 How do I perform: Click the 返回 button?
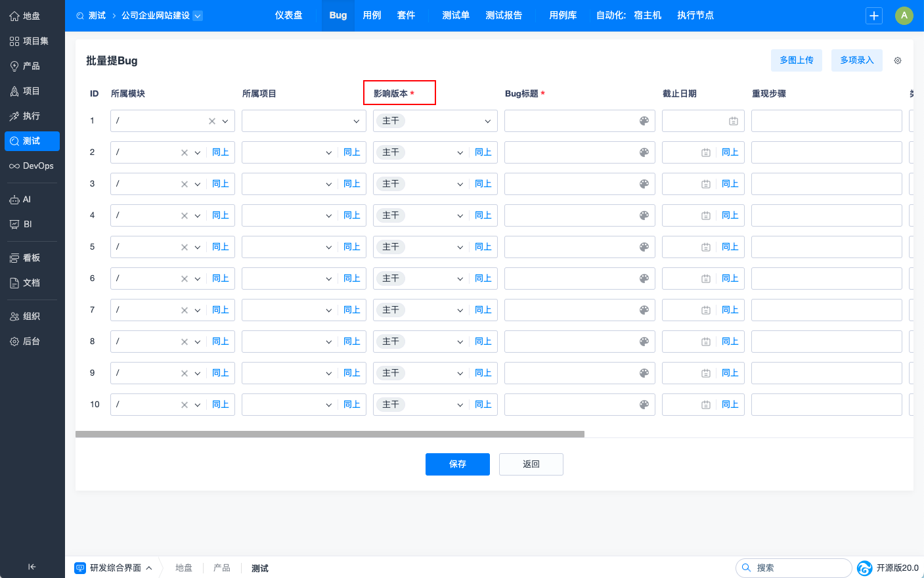[x=531, y=464]
